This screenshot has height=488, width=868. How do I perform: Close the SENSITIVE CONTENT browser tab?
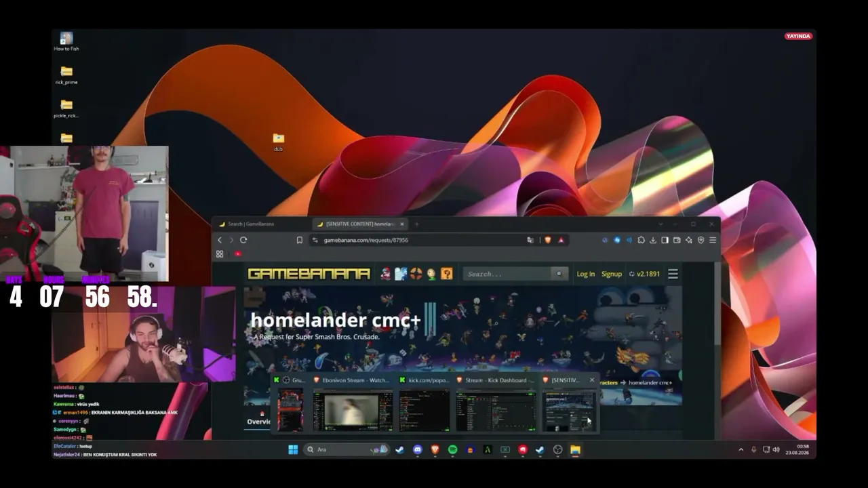[402, 224]
